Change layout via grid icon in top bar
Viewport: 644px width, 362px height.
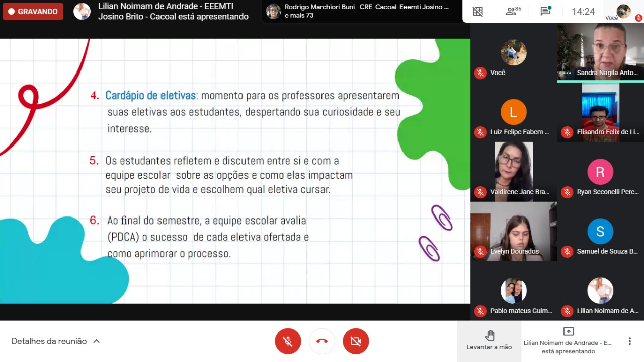478,12
